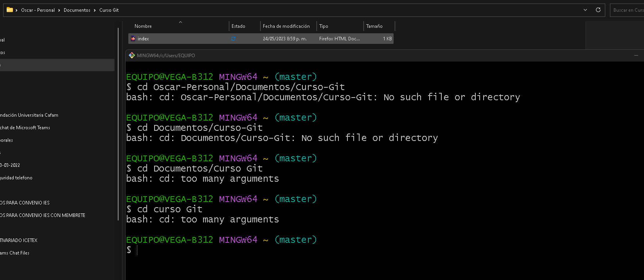Image resolution: width=644 pixels, height=280 pixels.
Task: Go to Documentos in the breadcrumb path
Action: coord(77,10)
